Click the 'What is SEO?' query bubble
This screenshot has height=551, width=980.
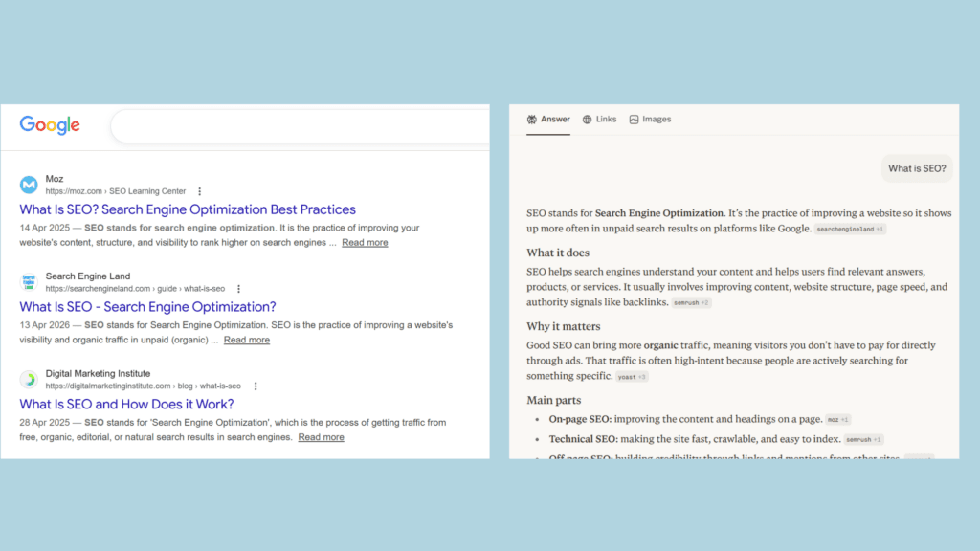point(917,168)
